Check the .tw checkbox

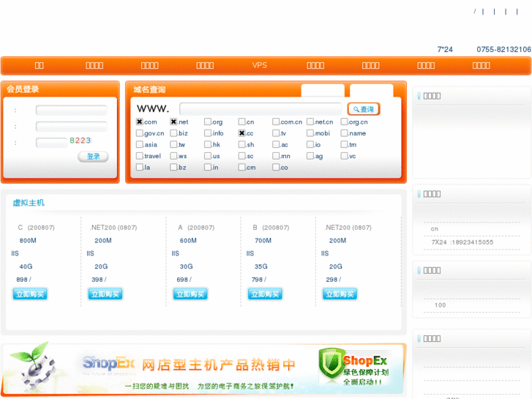[173, 144]
